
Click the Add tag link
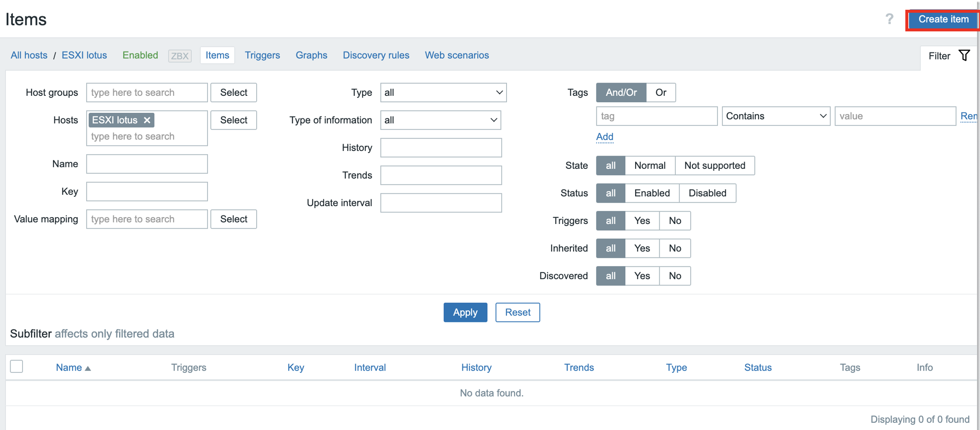[x=605, y=137]
